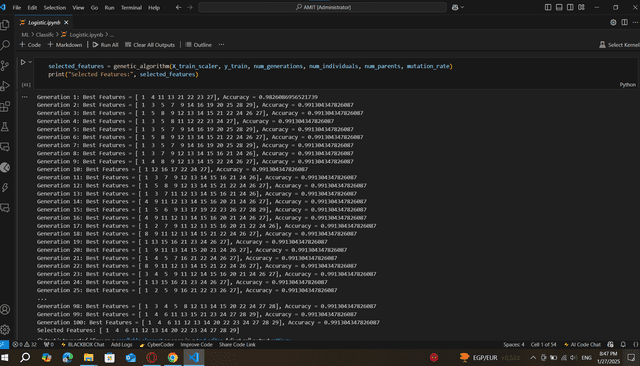
Task: Click the command center search box
Action: click(322, 7)
